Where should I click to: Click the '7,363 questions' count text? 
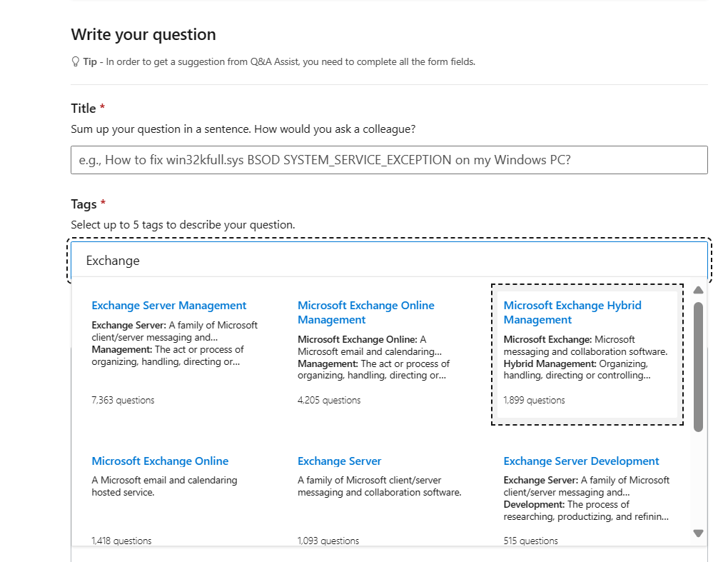pos(123,400)
